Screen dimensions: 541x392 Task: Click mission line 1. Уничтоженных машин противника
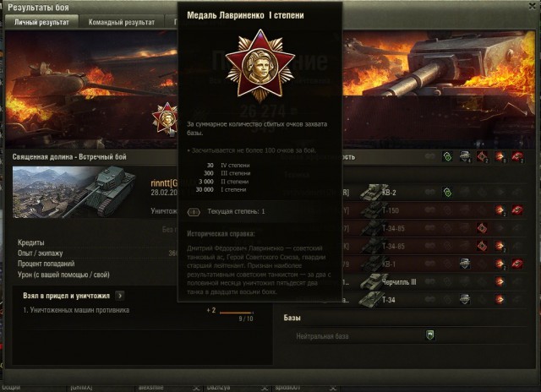click(76, 310)
